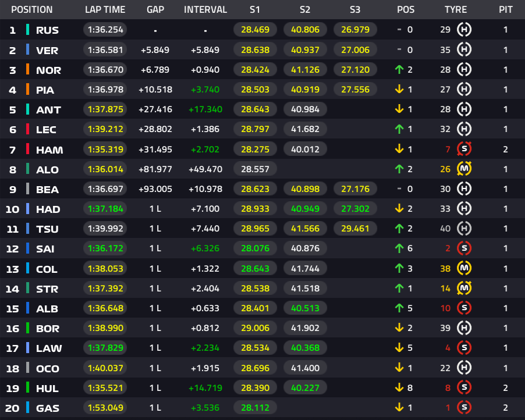Click HUL's yellow down arrow
525x420 pixels.
tap(399, 387)
